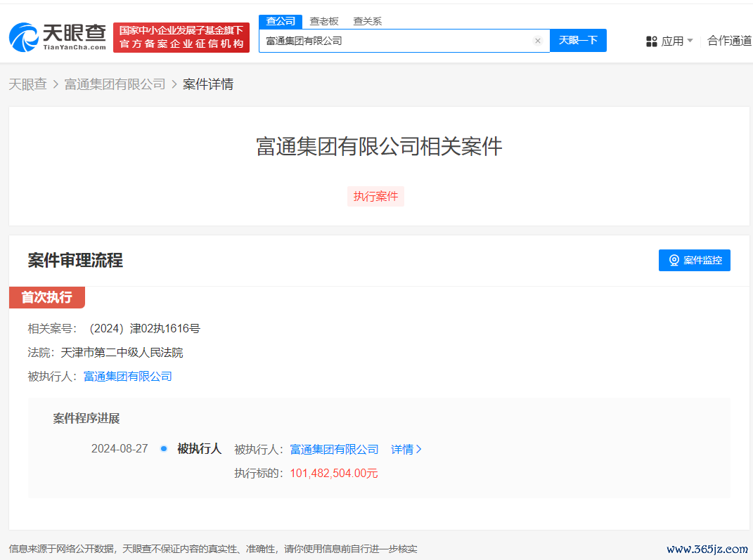Click the 天眼一下 search button
Screen dimensions: 753x560
578,40
